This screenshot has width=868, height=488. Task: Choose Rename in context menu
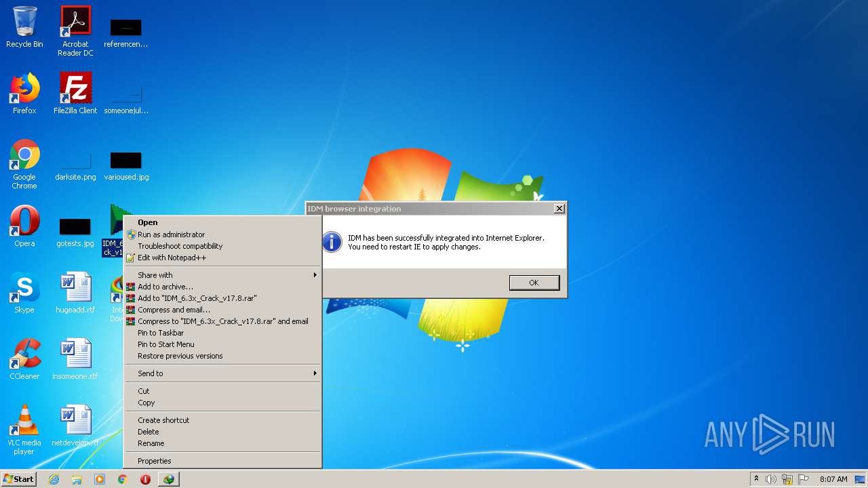[x=222, y=443]
